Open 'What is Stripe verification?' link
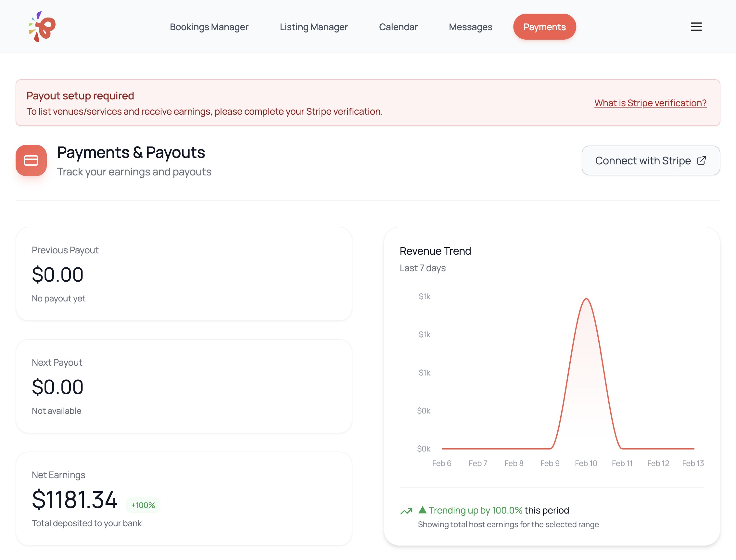 [x=650, y=103]
